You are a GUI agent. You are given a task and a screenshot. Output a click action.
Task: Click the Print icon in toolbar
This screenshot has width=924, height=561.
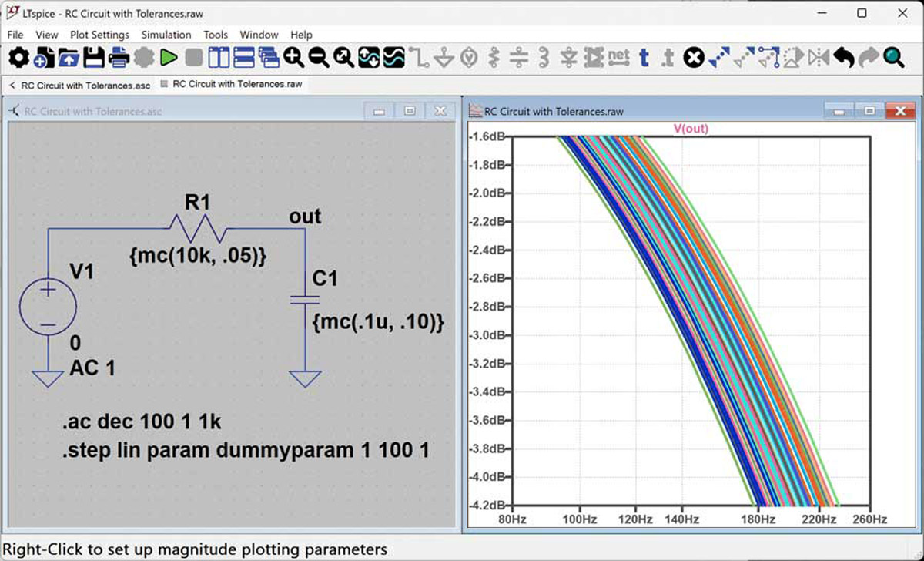tap(119, 57)
